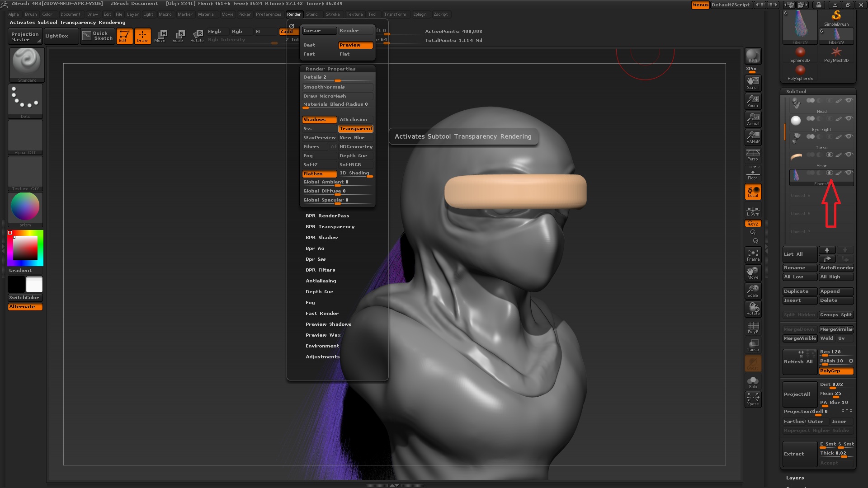Open the Stencil menu
The image size is (868, 488).
point(312,14)
